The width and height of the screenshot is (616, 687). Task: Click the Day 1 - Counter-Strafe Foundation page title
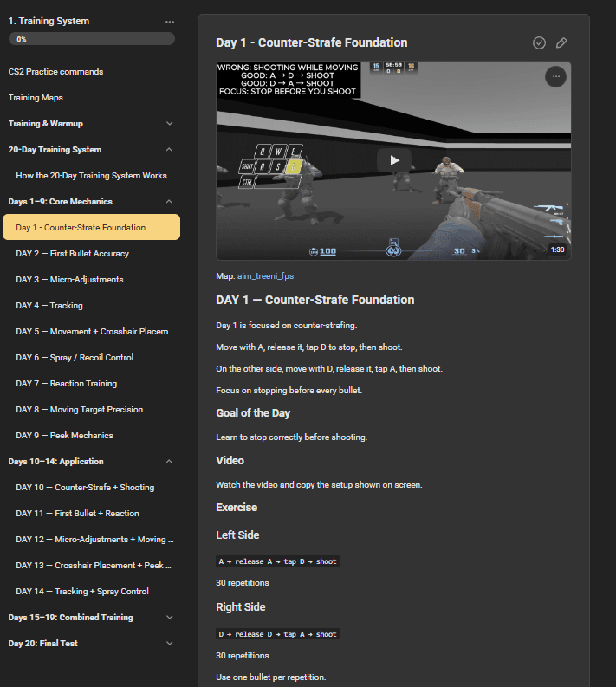312,42
